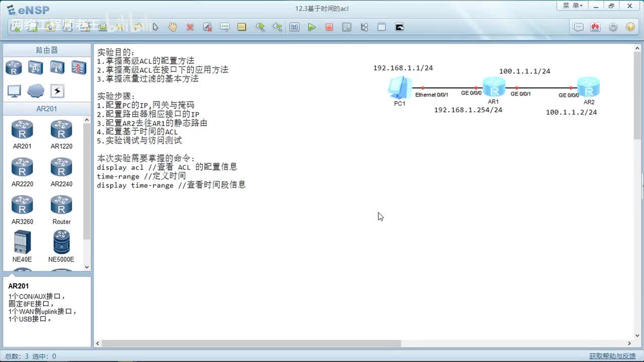
Task: Click the AR201 model list header
Action: pyautogui.click(x=47, y=109)
